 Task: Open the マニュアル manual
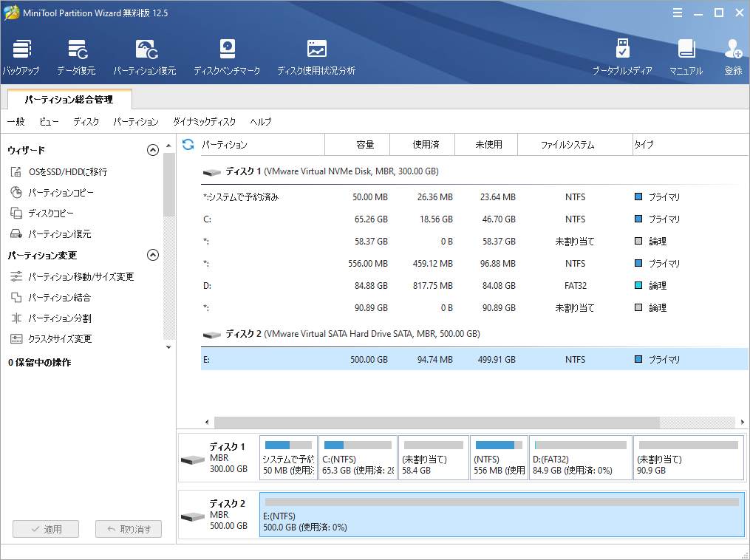click(686, 55)
